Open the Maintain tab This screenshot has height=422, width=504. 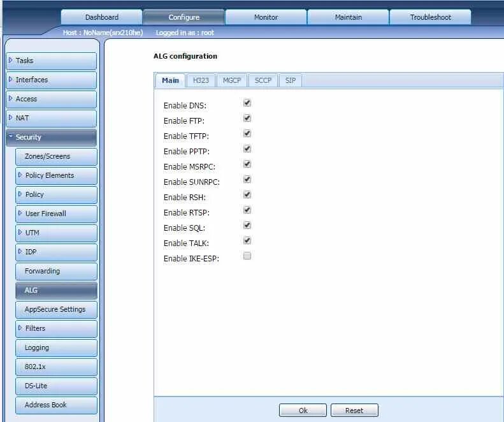(x=348, y=17)
